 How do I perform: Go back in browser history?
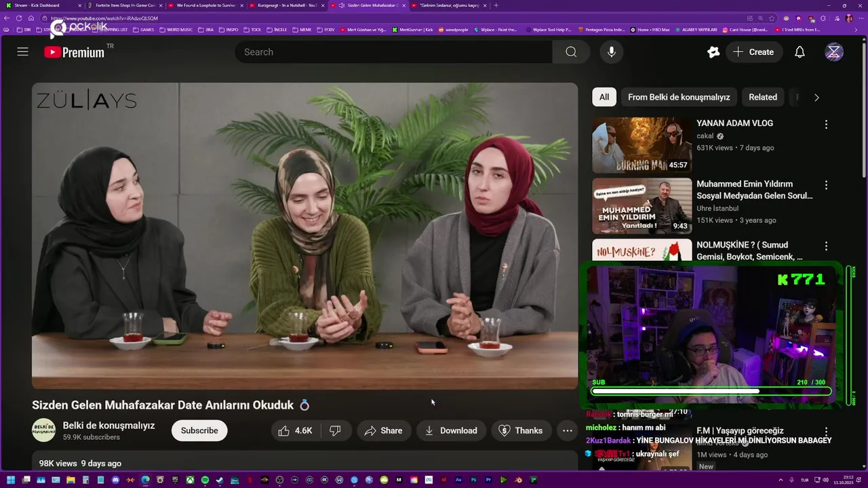point(7,18)
